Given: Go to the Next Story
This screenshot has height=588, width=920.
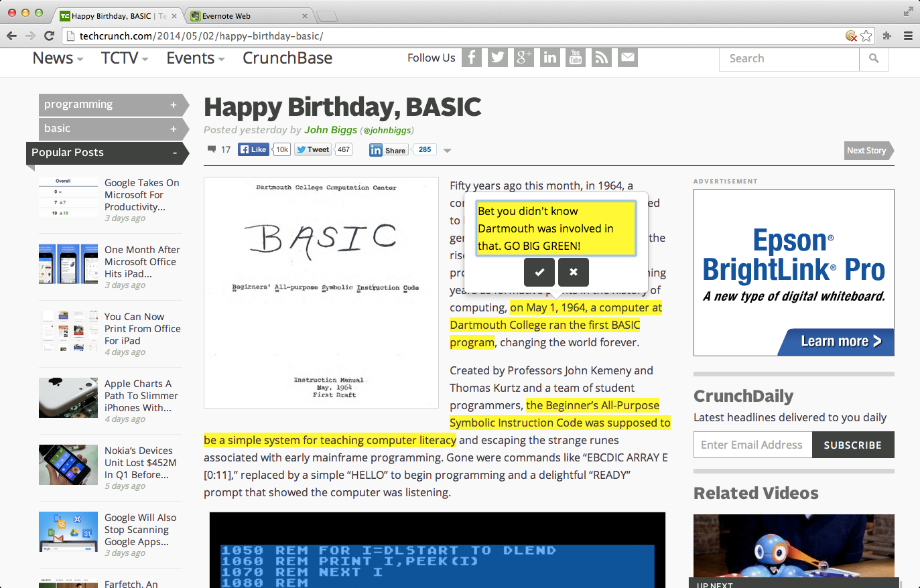Looking at the screenshot, I should click(868, 151).
